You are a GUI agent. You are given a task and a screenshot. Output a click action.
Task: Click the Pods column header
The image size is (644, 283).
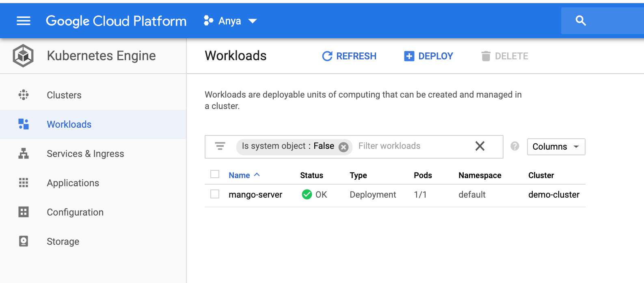tap(423, 175)
